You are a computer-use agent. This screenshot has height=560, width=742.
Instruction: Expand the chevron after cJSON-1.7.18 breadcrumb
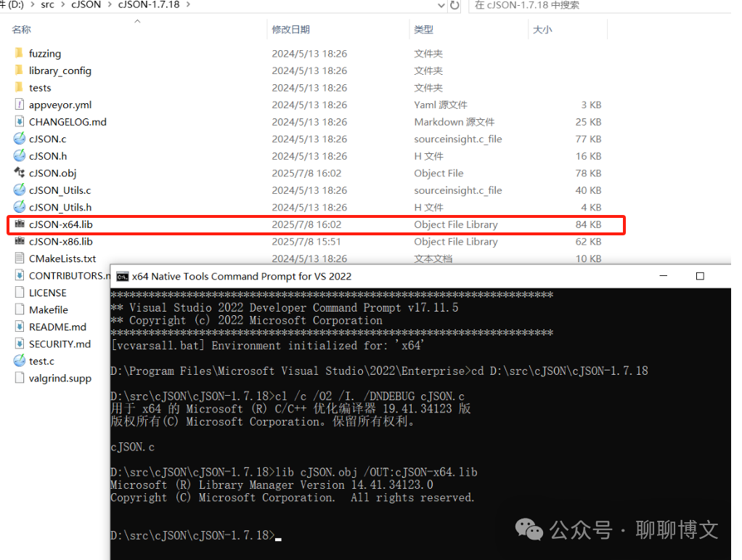pos(188,5)
